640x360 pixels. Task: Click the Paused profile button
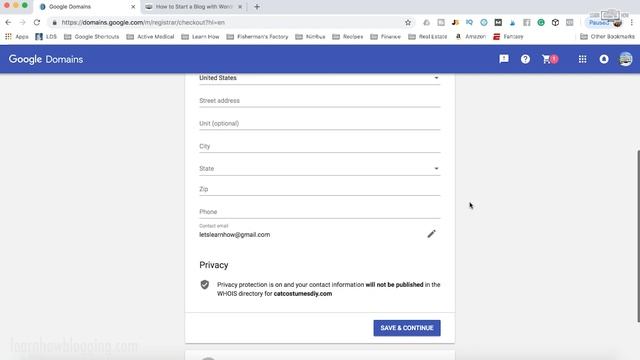(605, 22)
